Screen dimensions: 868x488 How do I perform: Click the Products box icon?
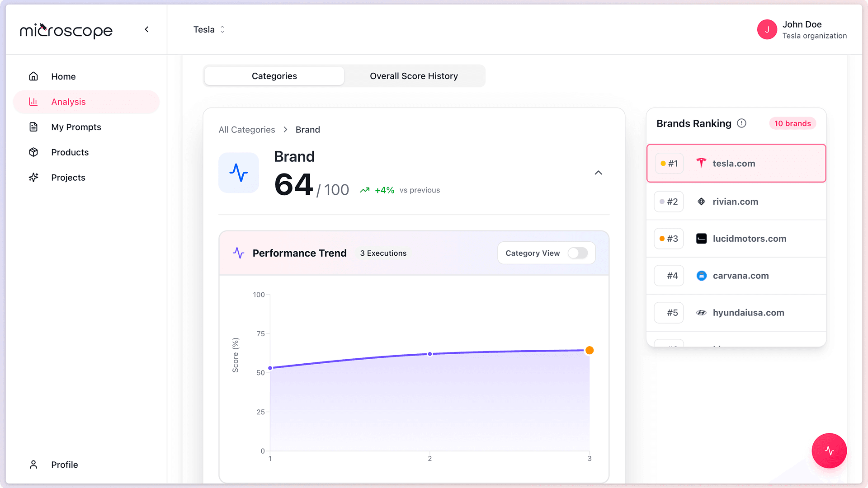(33, 152)
